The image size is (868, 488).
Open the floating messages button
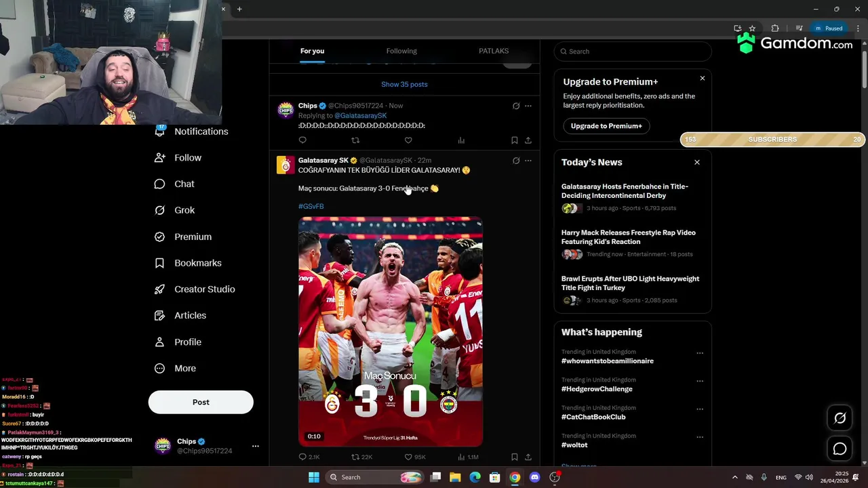[840, 449]
